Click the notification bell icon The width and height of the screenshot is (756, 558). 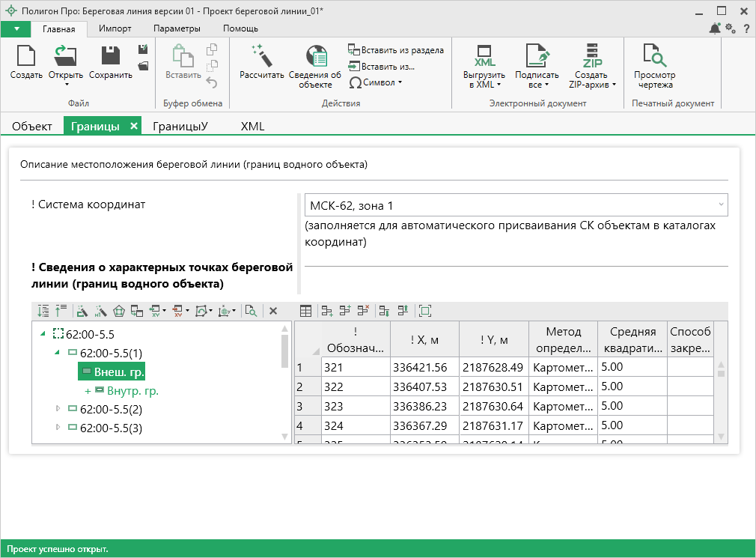click(715, 28)
